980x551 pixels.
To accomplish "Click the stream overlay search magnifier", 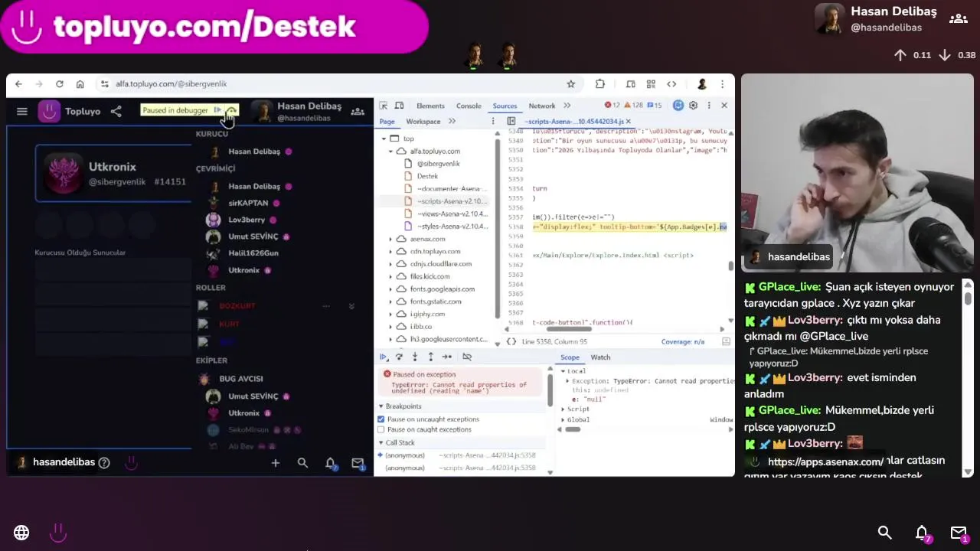I will coord(884,533).
